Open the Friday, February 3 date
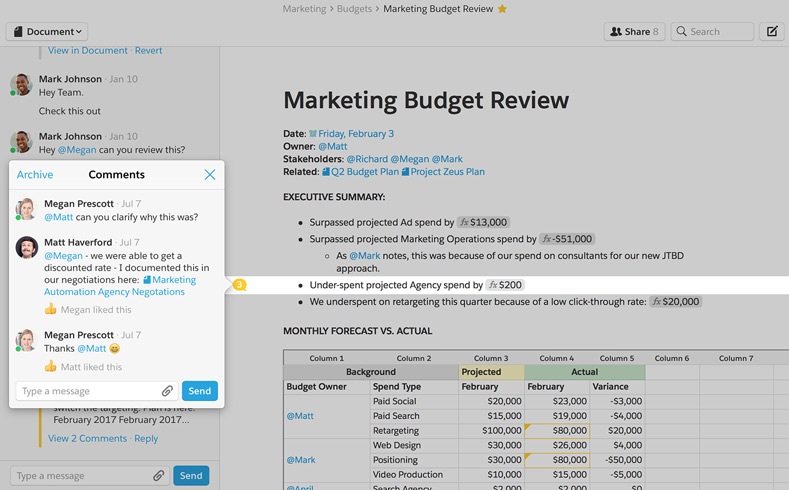Screen dimensions: 789x490 (x=355, y=134)
